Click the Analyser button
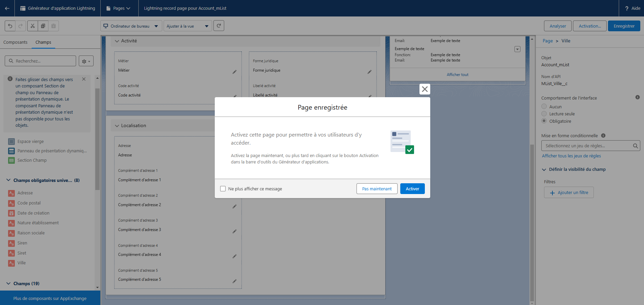The height and width of the screenshot is (305, 644). 558,26
